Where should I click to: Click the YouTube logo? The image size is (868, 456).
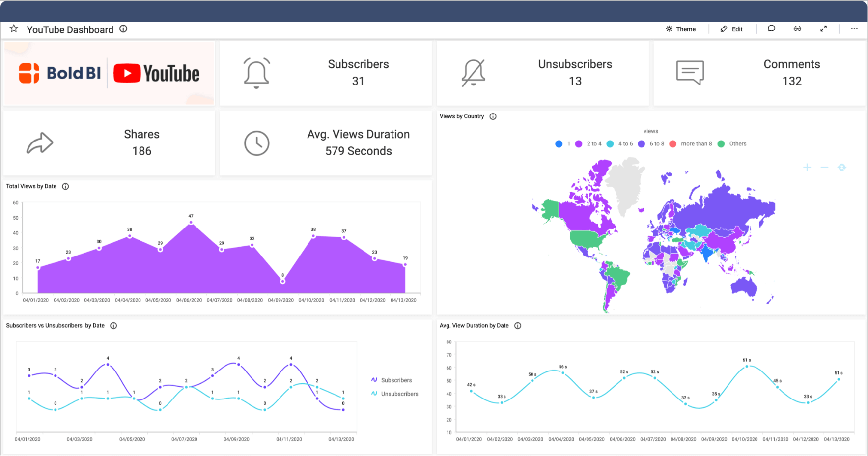(157, 73)
